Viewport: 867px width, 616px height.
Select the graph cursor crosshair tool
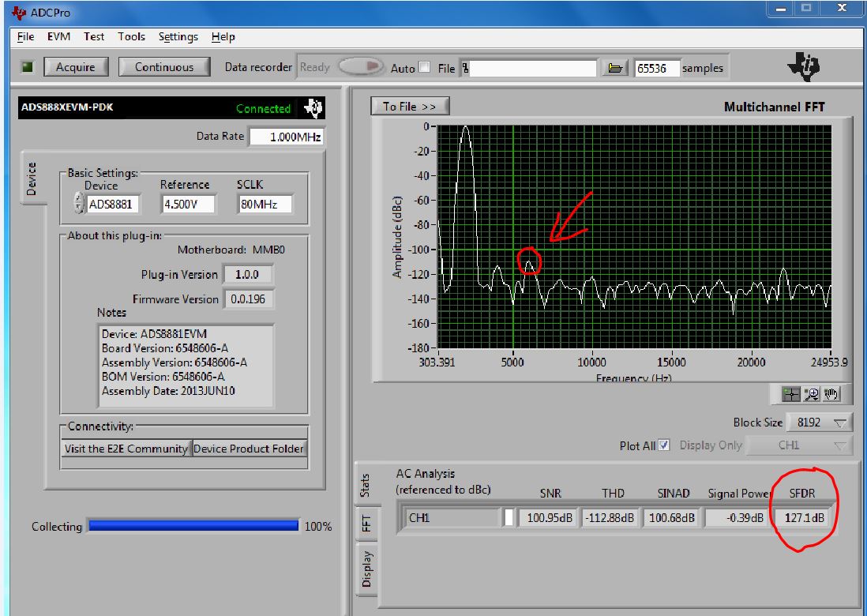(790, 394)
